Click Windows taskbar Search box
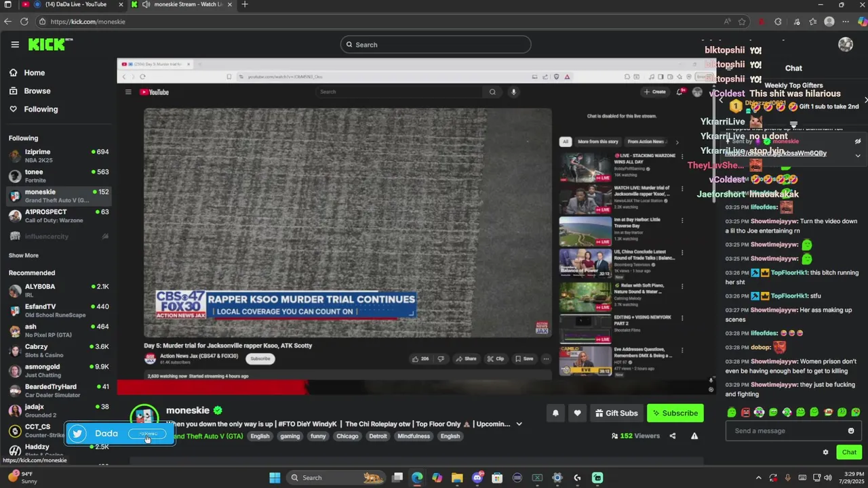This screenshot has width=868, height=488. point(335,478)
